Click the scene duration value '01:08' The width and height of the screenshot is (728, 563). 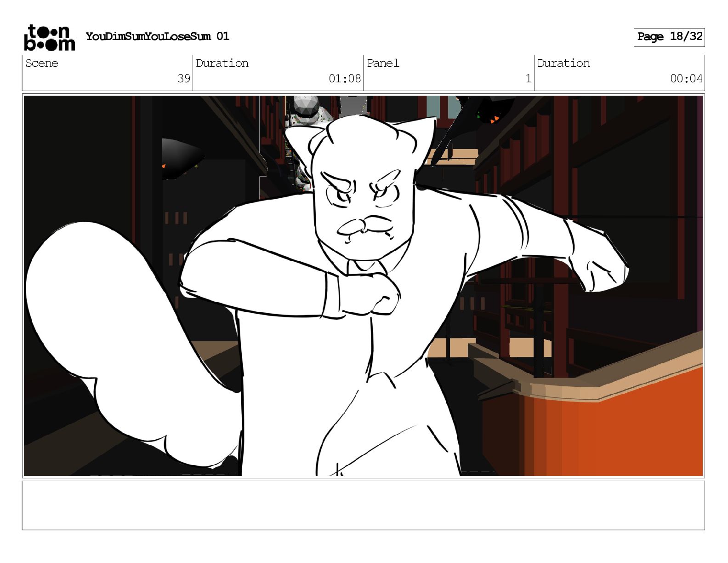click(x=345, y=79)
